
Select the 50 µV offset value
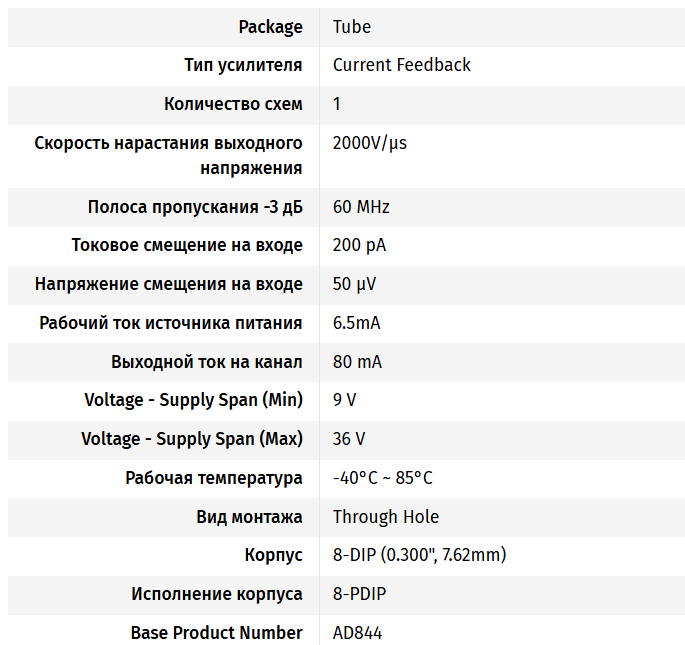(354, 284)
